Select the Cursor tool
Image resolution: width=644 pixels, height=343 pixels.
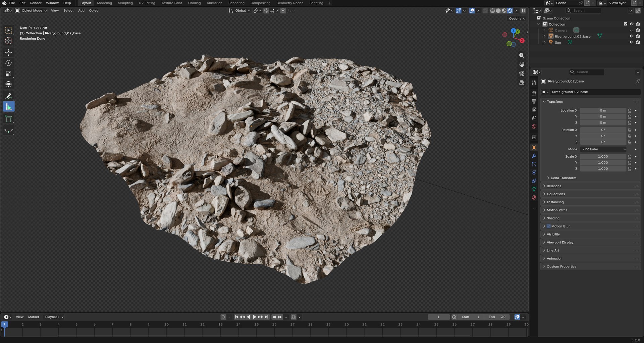coord(9,41)
